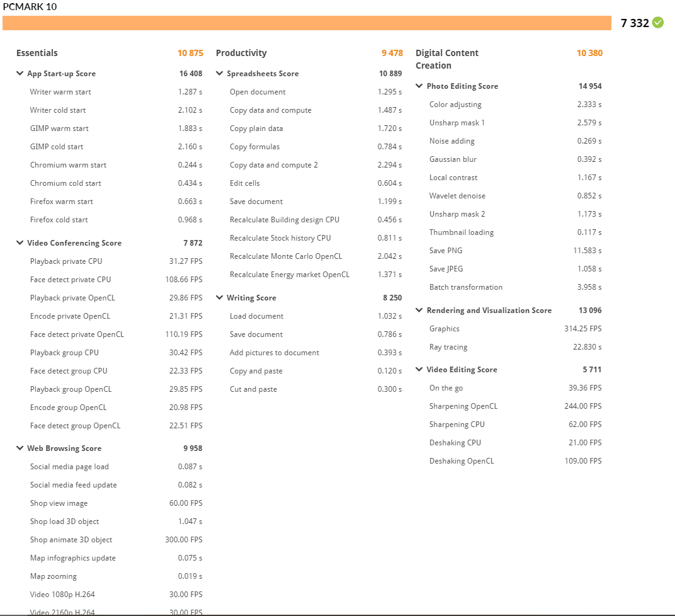
Task: Select Copy formulas row
Action: [x=316, y=147]
